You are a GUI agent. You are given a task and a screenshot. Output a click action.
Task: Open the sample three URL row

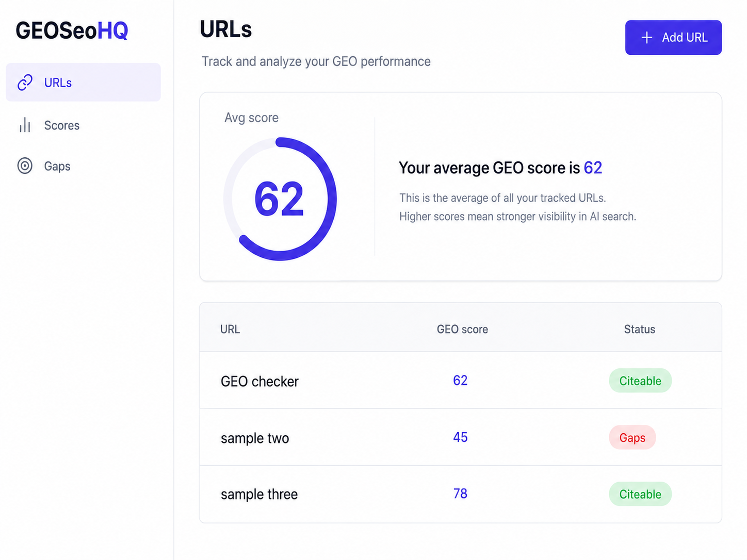(x=460, y=494)
